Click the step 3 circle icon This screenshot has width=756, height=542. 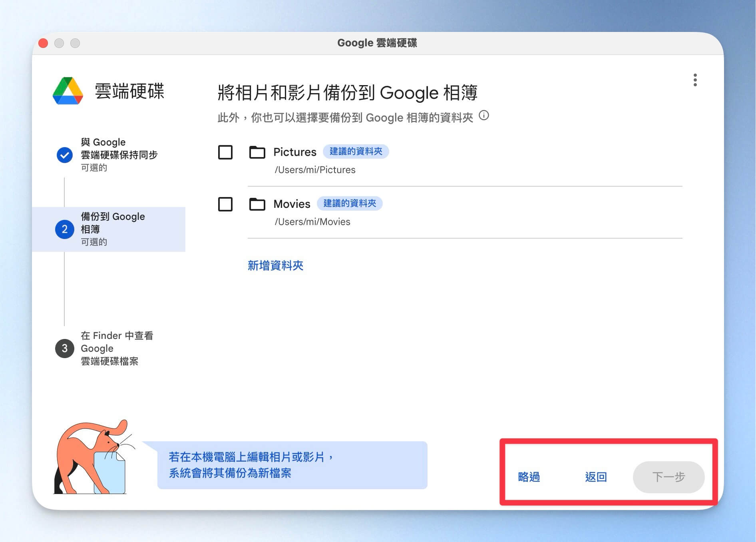coord(64,349)
